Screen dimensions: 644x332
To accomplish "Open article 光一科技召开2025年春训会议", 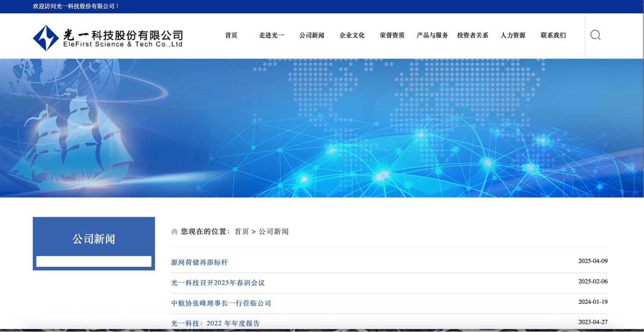I will coord(218,283).
